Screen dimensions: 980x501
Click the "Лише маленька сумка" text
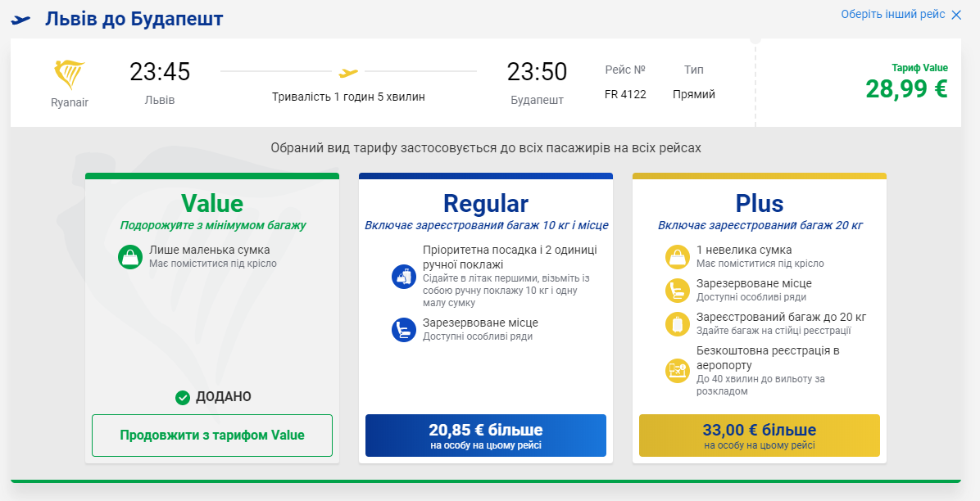[210, 250]
